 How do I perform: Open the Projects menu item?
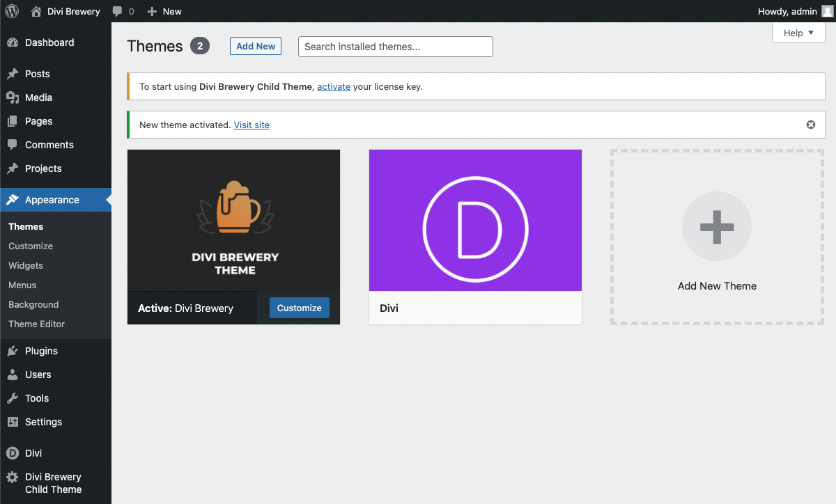(56, 168)
